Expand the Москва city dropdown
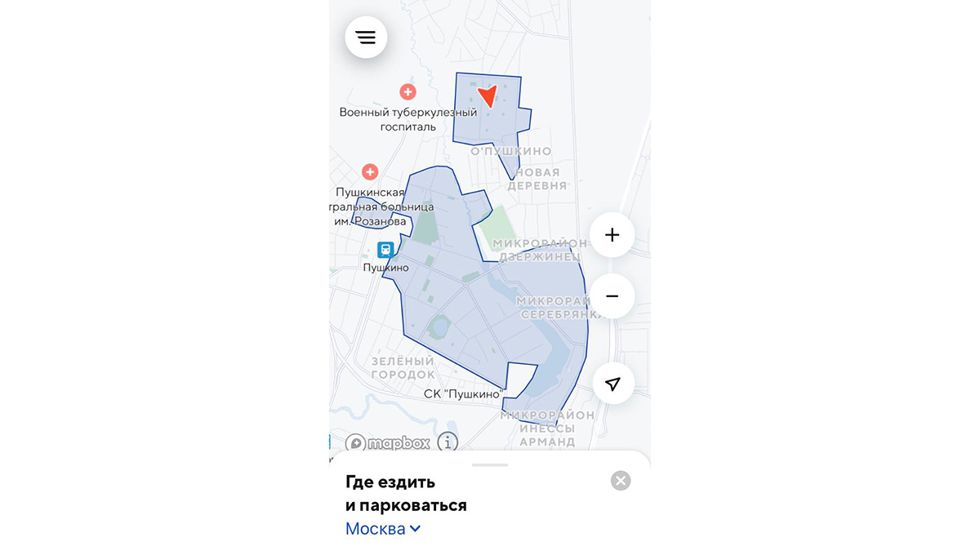Image resolution: width=980 pixels, height=551 pixels. click(x=383, y=528)
